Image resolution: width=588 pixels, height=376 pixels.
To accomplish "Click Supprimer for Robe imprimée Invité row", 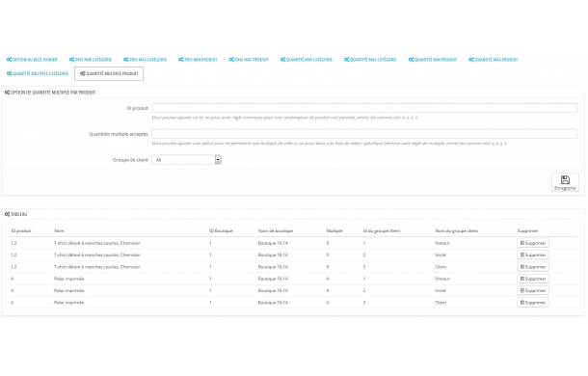I will pos(533,290).
